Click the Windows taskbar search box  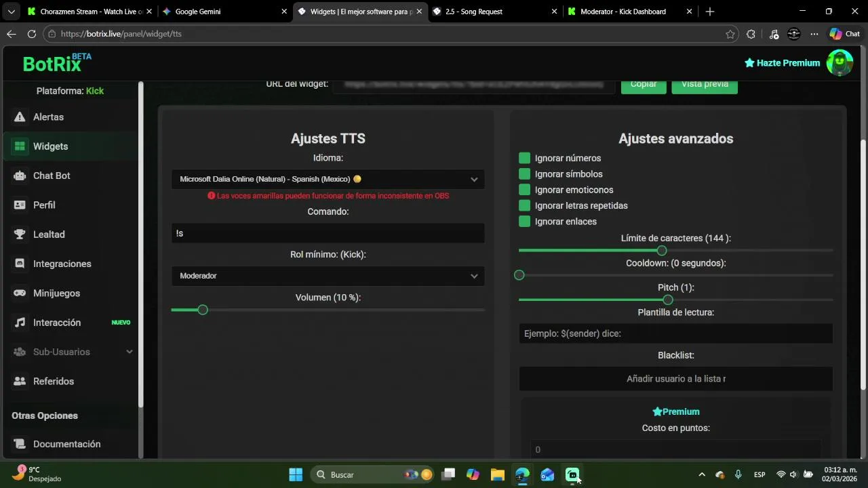[x=374, y=474]
